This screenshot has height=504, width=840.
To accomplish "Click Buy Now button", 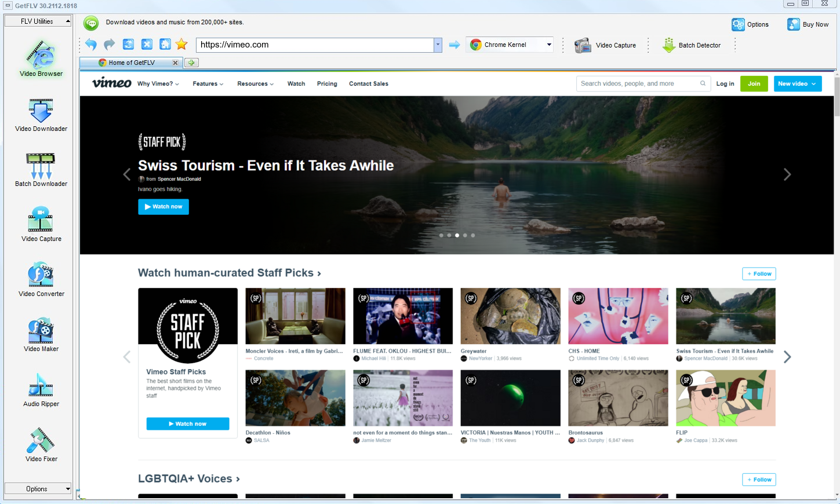I will coord(808,24).
